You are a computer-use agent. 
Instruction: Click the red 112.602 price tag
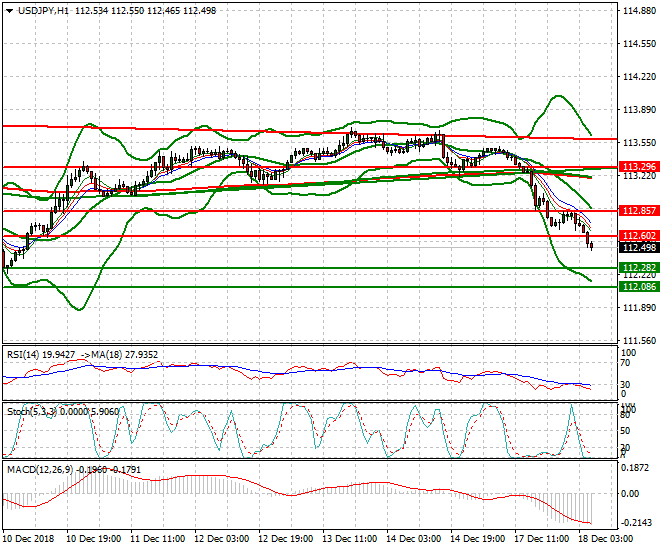(638, 235)
